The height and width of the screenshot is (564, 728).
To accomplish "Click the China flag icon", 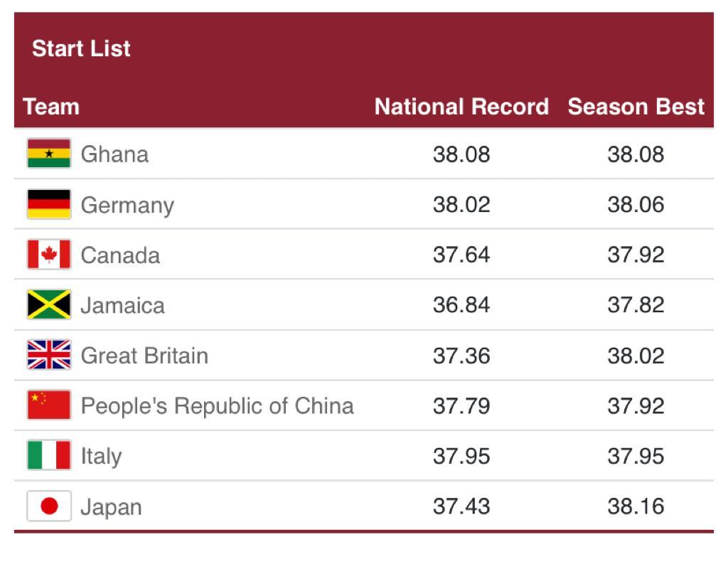I will click(x=49, y=405).
